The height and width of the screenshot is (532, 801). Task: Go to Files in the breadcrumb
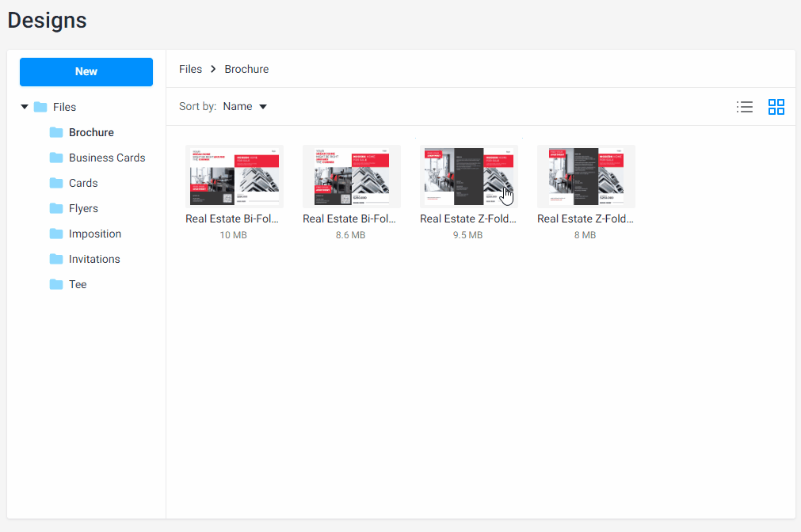190,69
